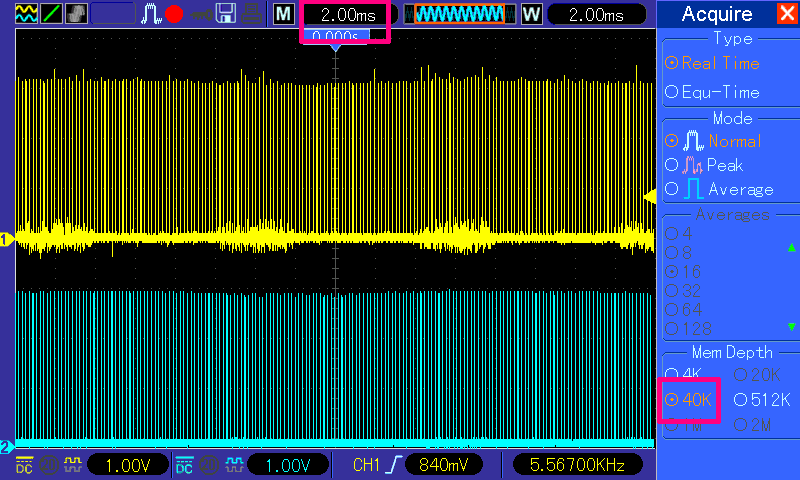Click the W window timebase icon

[x=531, y=15]
